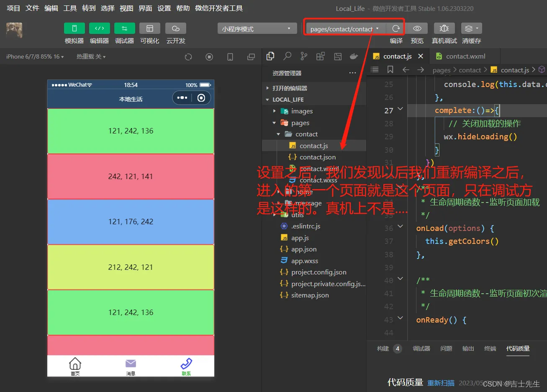Open the 项目 menu

13,8
